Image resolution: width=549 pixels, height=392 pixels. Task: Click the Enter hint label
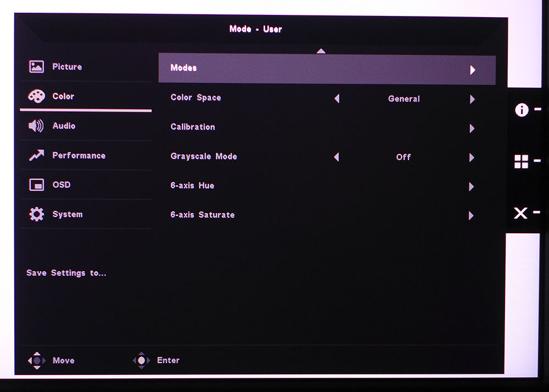[x=168, y=360]
